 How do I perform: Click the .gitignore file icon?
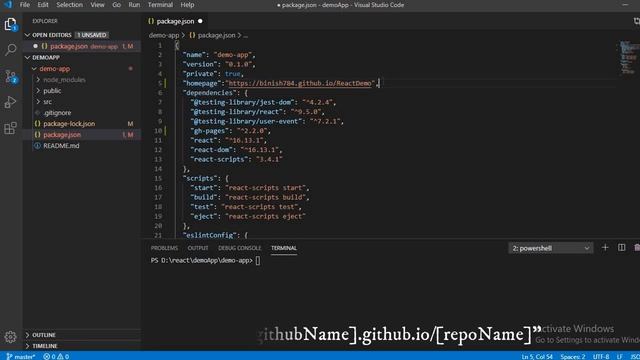pos(37,113)
